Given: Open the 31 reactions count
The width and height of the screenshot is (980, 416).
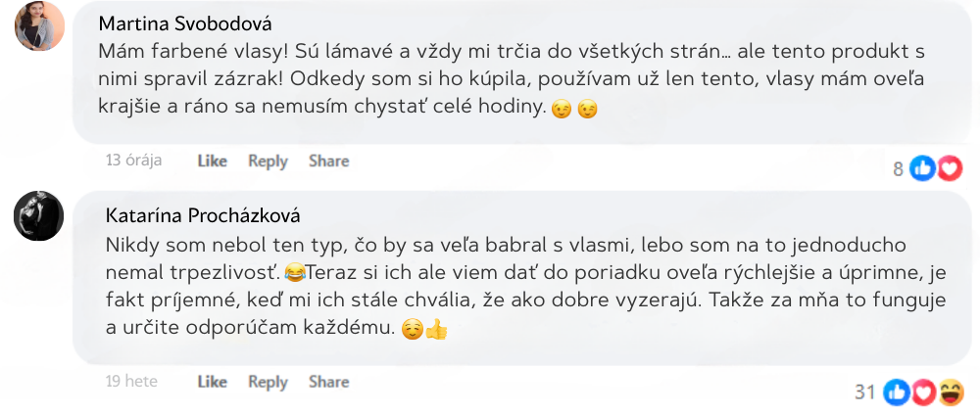Looking at the screenshot, I should pyautogui.click(x=864, y=393).
